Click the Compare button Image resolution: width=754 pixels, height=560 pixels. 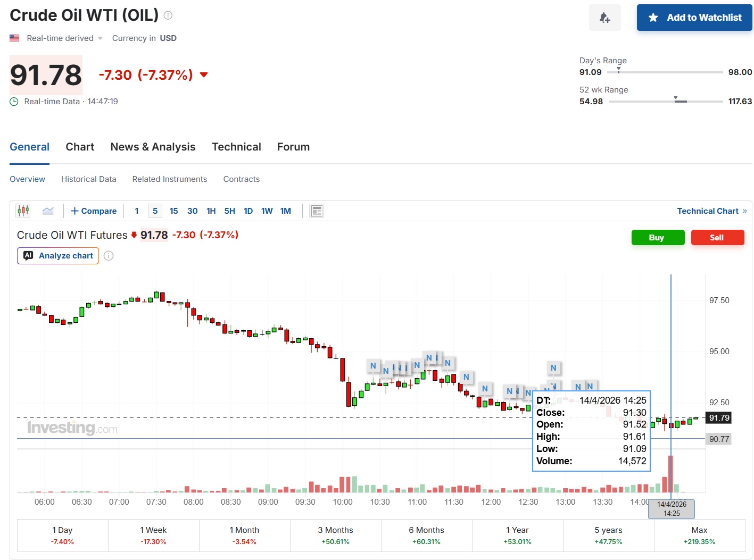pos(94,211)
